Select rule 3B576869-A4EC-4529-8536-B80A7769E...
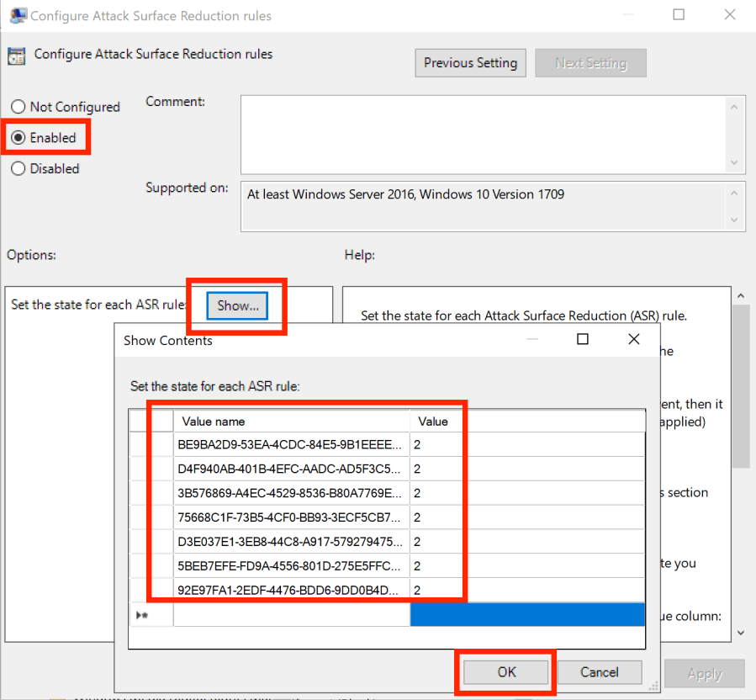Viewport: 756px width, 700px height. 292,493
